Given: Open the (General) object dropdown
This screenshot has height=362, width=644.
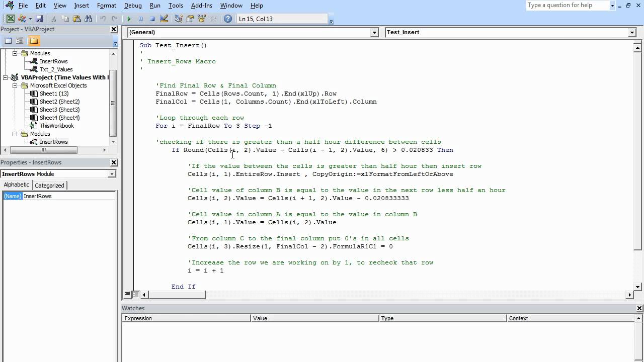Looking at the screenshot, I should [374, 32].
